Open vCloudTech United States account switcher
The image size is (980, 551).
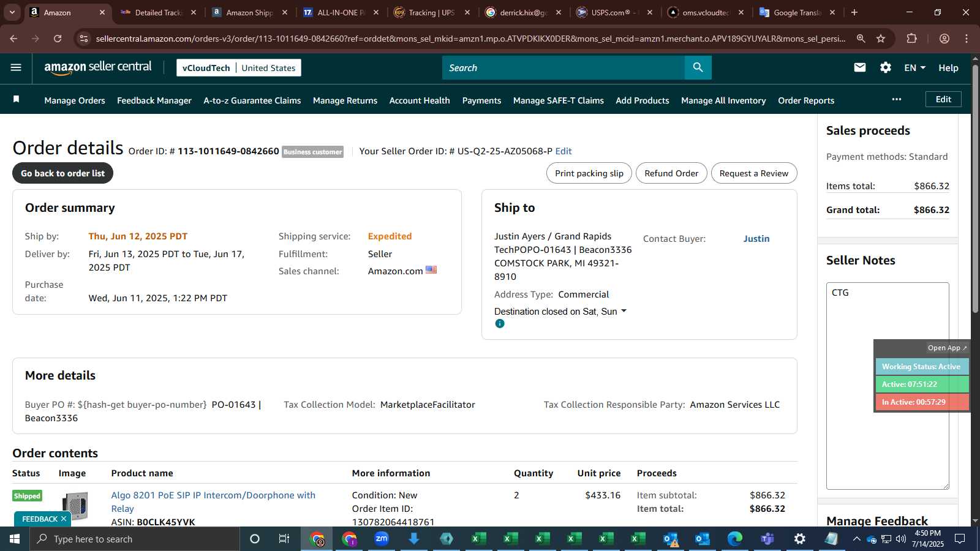point(239,68)
